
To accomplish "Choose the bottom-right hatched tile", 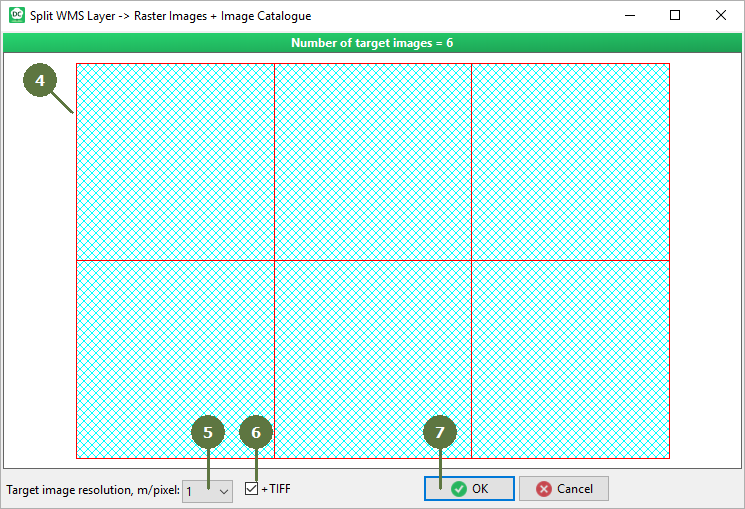I will [x=570, y=359].
